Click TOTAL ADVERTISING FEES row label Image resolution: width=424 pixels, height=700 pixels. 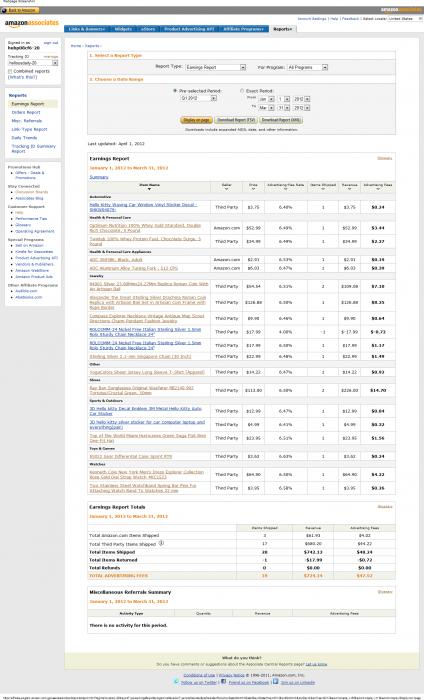[118, 576]
